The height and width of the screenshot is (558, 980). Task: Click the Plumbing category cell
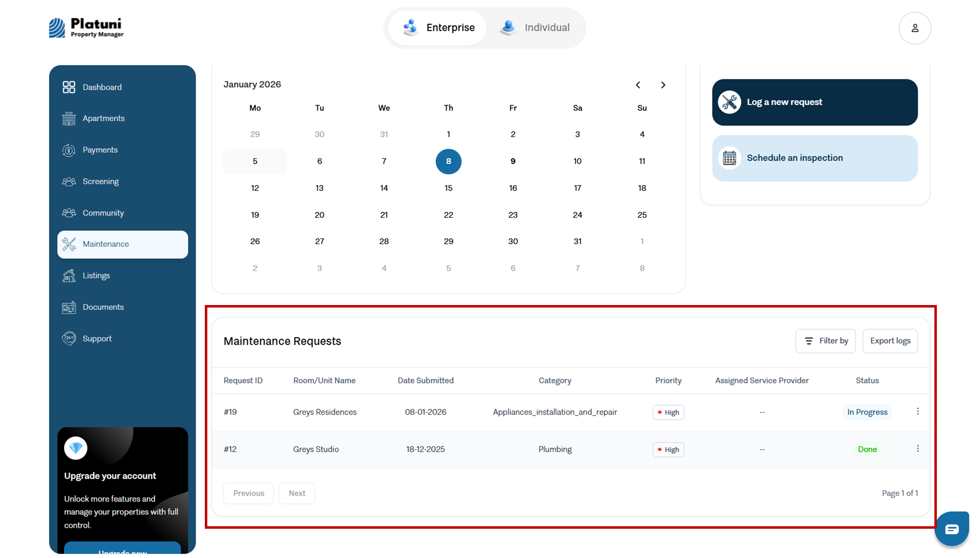(x=555, y=449)
